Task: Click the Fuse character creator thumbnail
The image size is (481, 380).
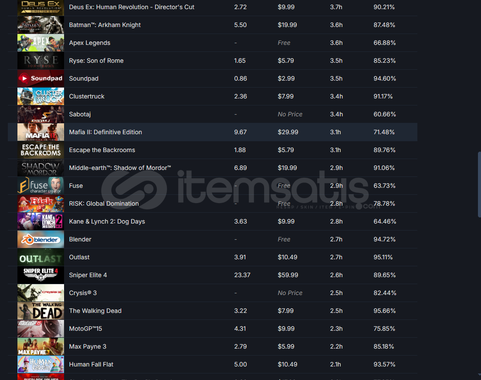Action: coord(41,186)
